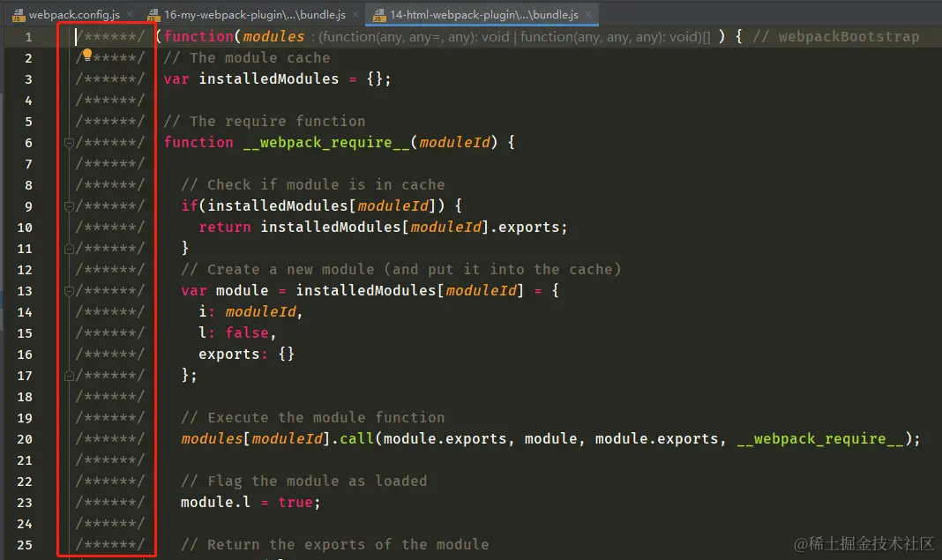Place cursor on 'installedModules' in line 3
This screenshot has height=560, width=942.
click(x=268, y=79)
